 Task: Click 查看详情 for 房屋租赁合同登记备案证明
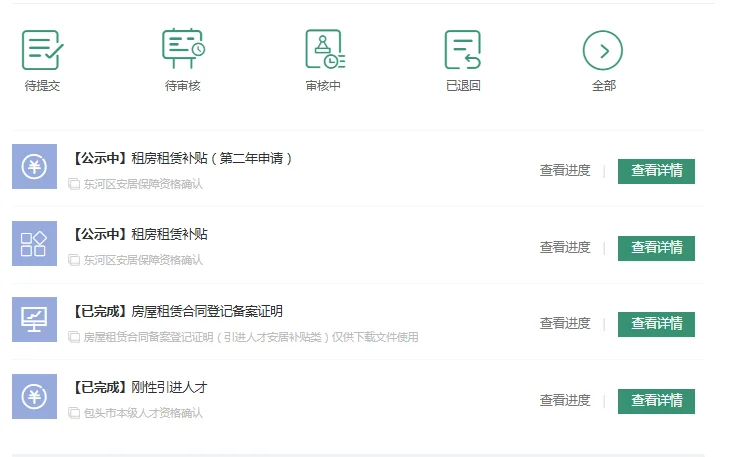pyautogui.click(x=656, y=324)
